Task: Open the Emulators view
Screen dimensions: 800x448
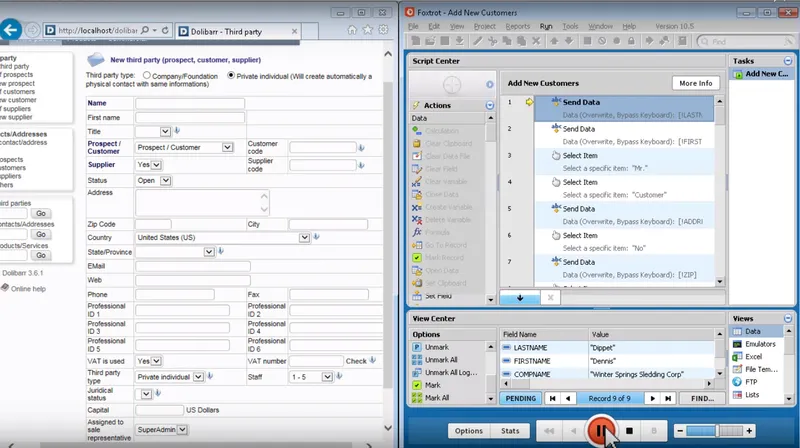Action: point(759,344)
